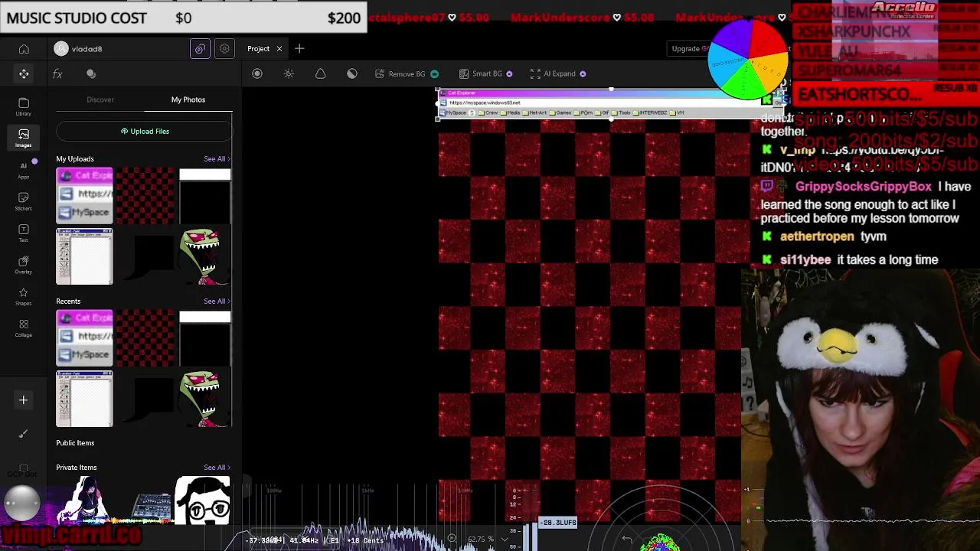Select Cat Explorer thumbnail in Recents
The height and width of the screenshot is (551, 980).
click(84, 337)
